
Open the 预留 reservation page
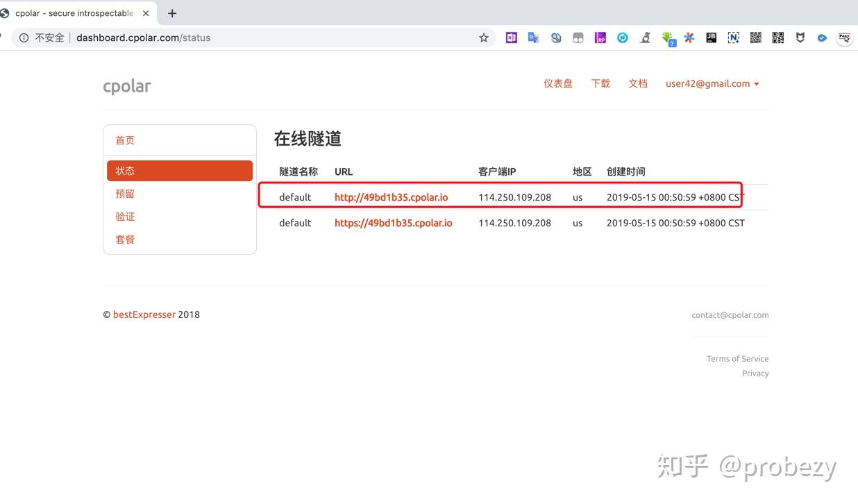(125, 193)
